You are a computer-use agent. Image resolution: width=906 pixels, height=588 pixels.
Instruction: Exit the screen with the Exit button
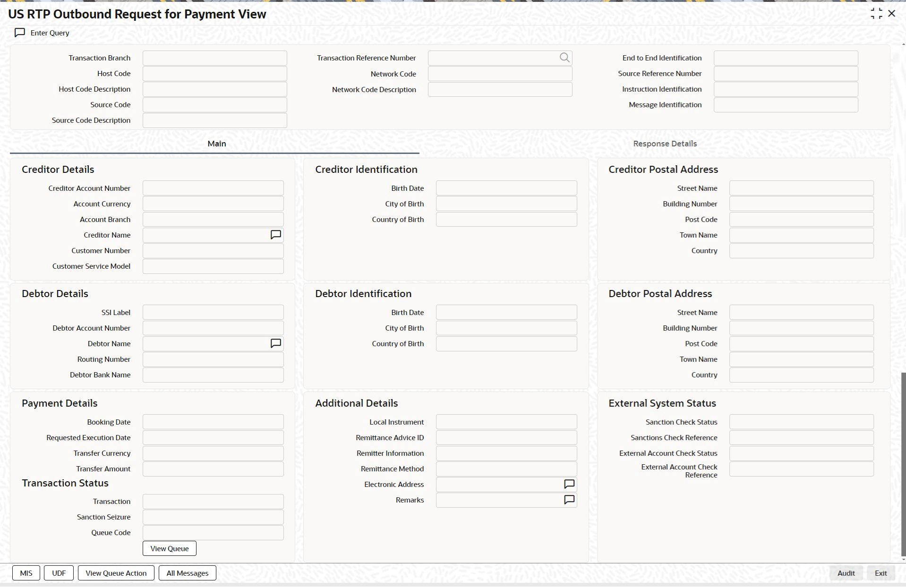coord(881,573)
